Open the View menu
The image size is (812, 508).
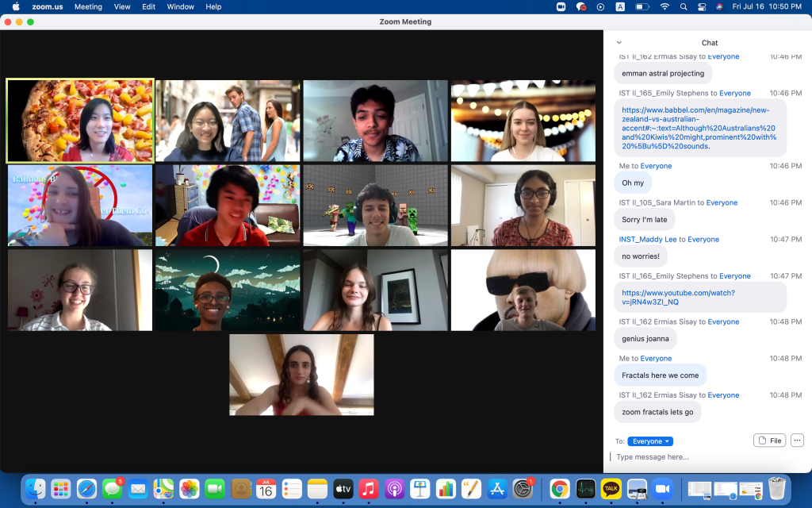[122, 7]
